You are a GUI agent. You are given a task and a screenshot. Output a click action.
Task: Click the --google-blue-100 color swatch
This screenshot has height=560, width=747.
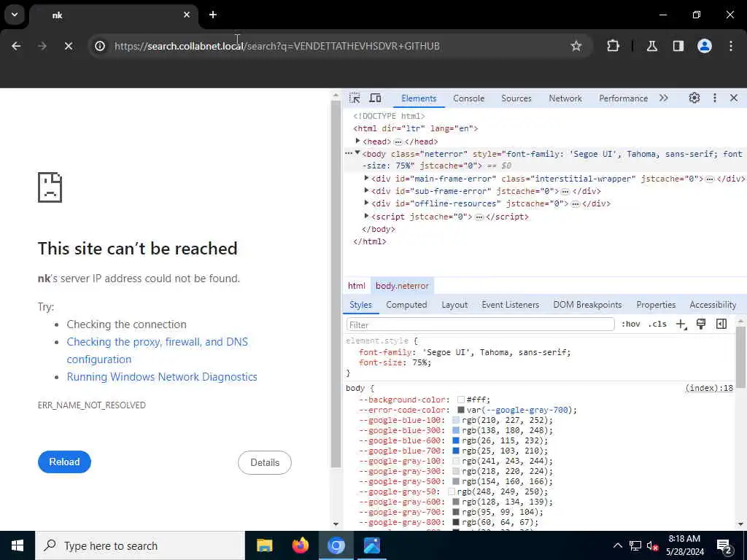coord(456,420)
